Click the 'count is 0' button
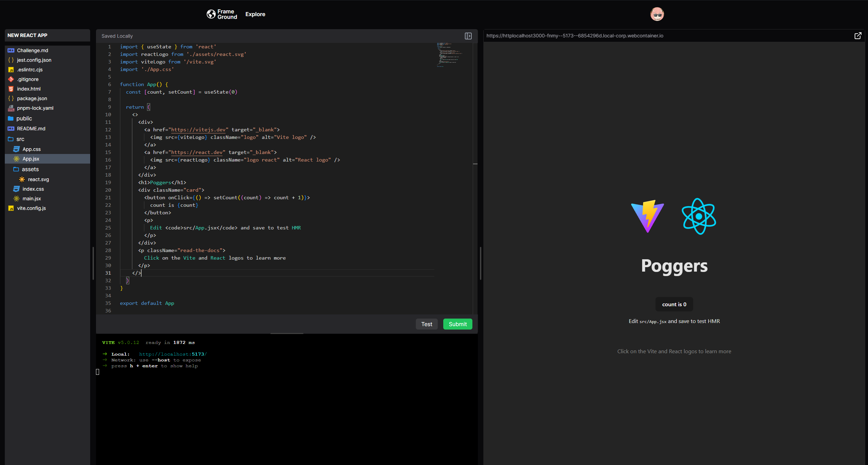 674,305
